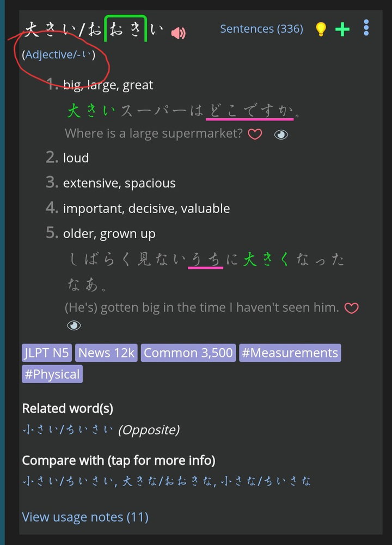
Task: Tap the underlined どこですか phrase
Action: click(x=250, y=111)
